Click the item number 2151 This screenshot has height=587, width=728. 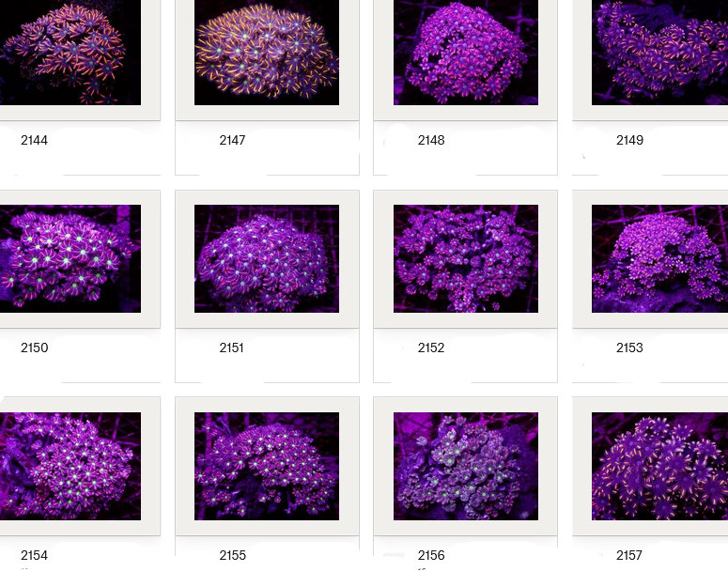point(231,348)
